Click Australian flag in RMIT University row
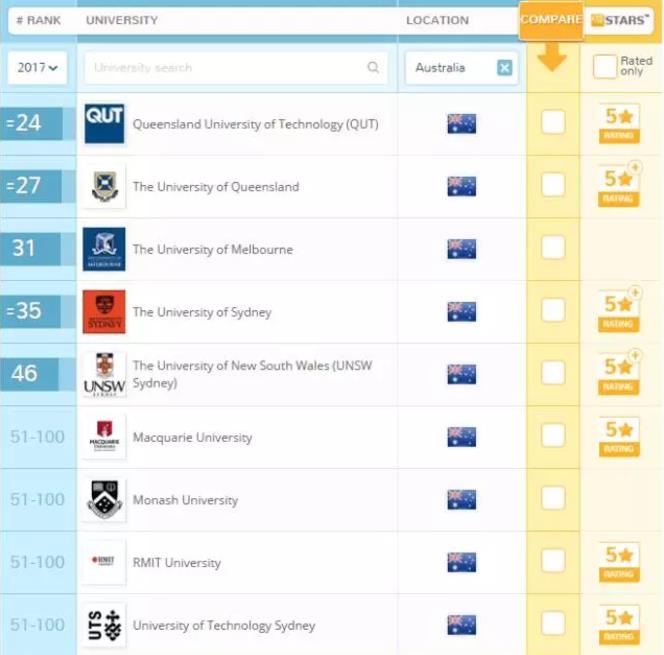Screen dimensions: 664x655 coord(462,562)
